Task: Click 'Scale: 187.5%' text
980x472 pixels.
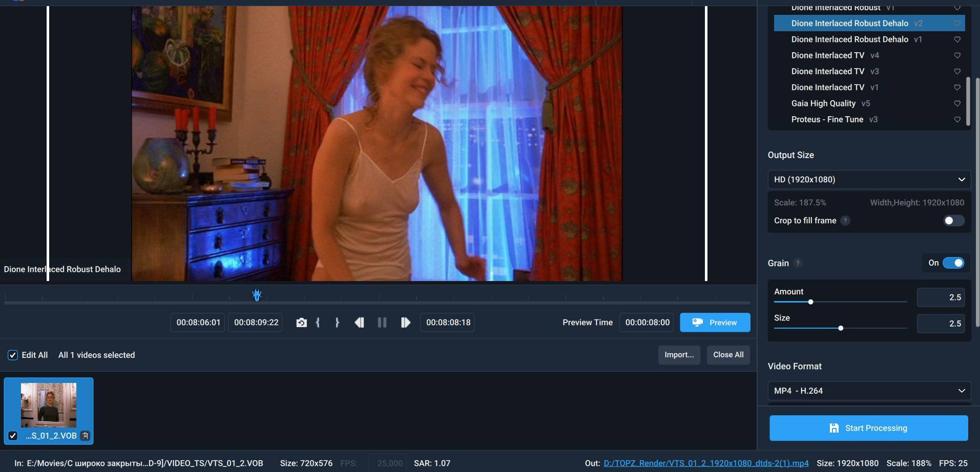Action: pyautogui.click(x=800, y=203)
